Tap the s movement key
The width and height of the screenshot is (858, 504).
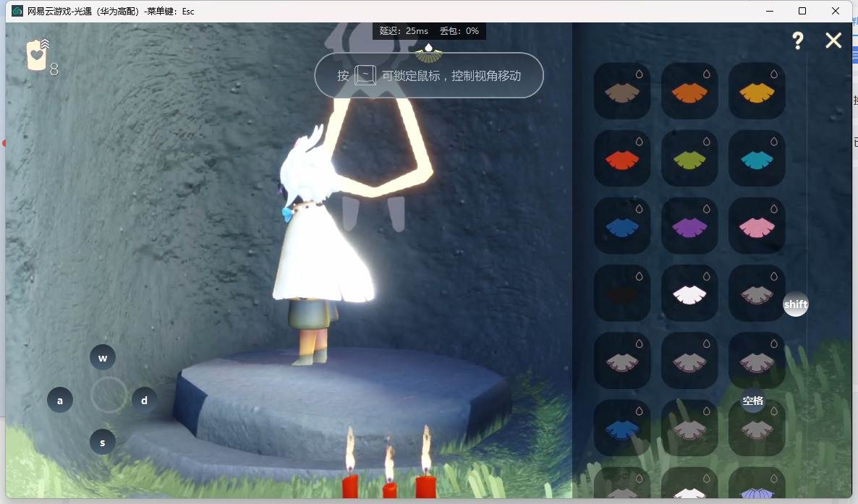[102, 442]
